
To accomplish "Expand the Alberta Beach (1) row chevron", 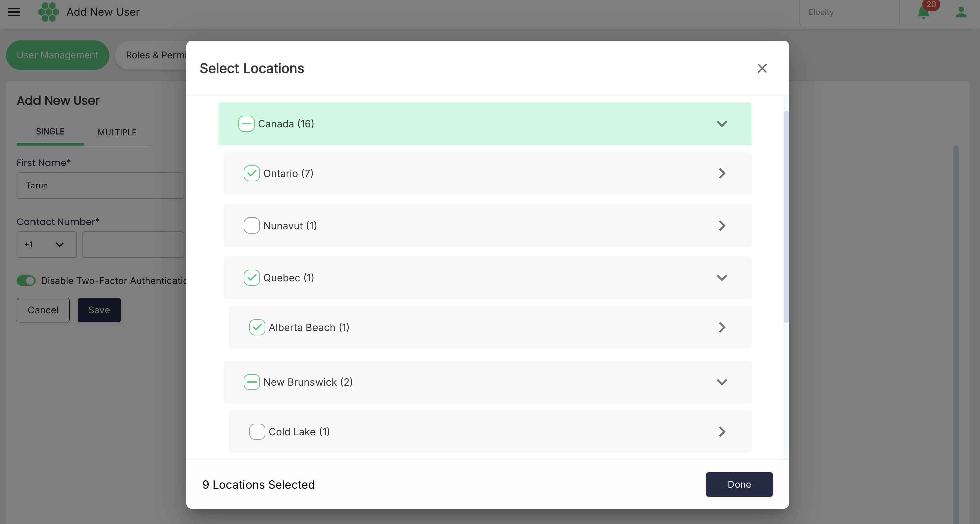I will [x=722, y=327].
